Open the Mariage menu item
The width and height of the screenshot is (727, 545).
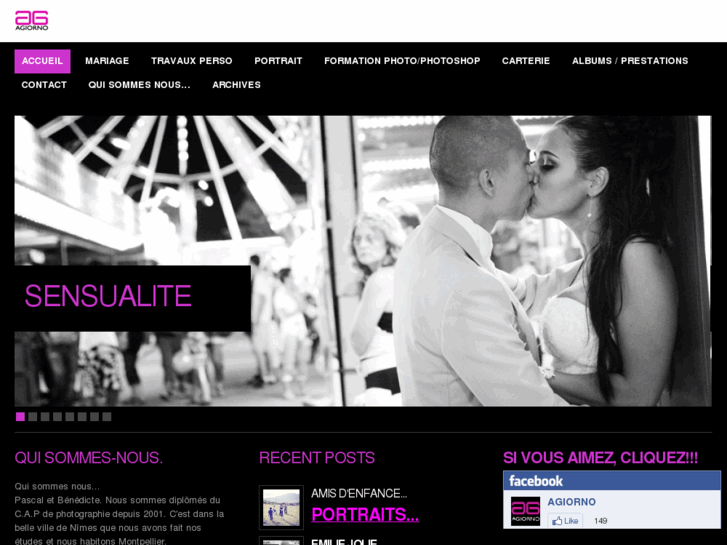coord(107,61)
